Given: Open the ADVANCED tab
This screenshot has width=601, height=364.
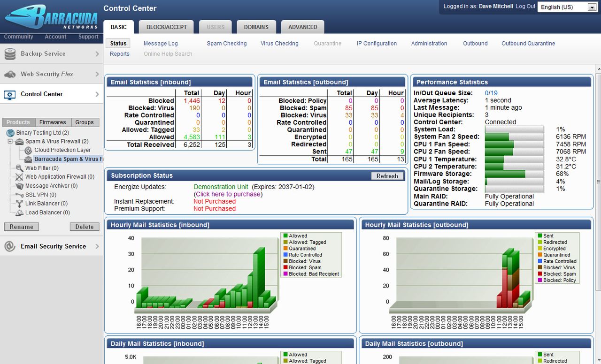Looking at the screenshot, I should pyautogui.click(x=302, y=27).
